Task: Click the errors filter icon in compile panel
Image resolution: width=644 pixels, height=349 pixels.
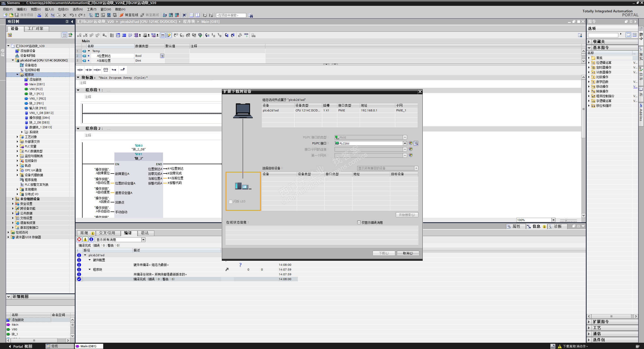Action: (x=79, y=240)
